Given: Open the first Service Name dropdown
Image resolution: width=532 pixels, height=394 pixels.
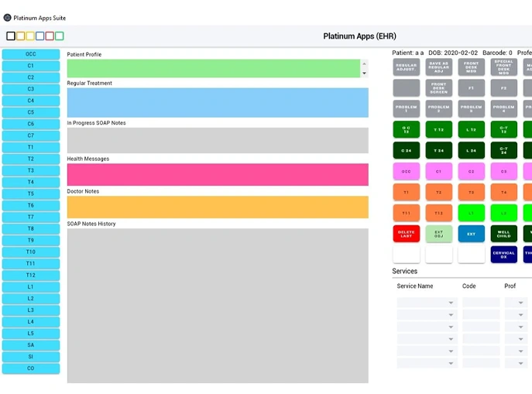Looking at the screenshot, I should (427, 303).
